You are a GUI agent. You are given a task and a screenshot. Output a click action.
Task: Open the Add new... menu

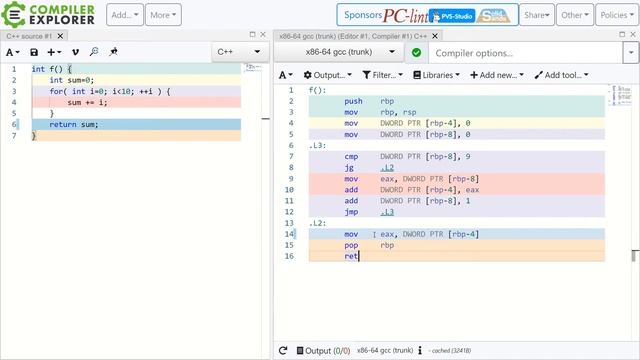click(497, 75)
